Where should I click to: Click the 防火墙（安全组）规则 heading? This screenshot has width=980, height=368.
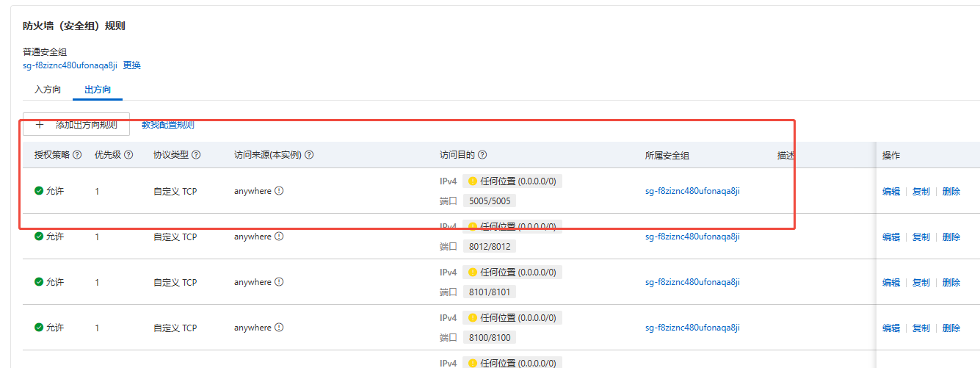[x=74, y=26]
